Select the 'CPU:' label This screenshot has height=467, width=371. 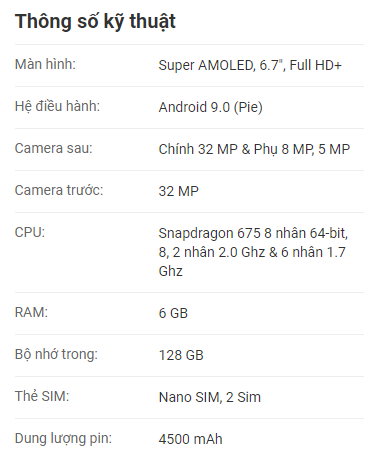[30, 232]
